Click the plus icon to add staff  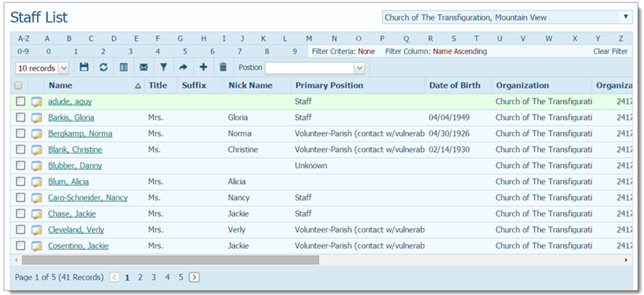tap(203, 67)
